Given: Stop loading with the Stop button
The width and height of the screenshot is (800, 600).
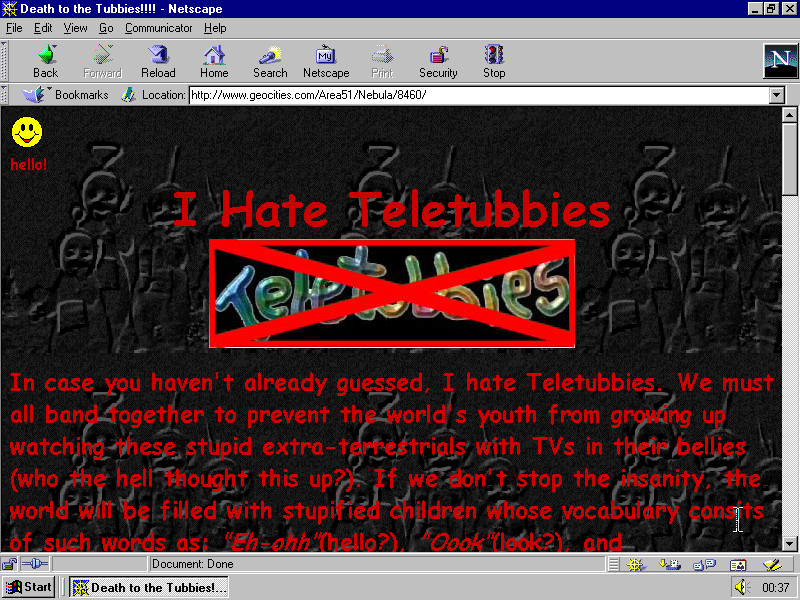Looking at the screenshot, I should click(x=494, y=62).
